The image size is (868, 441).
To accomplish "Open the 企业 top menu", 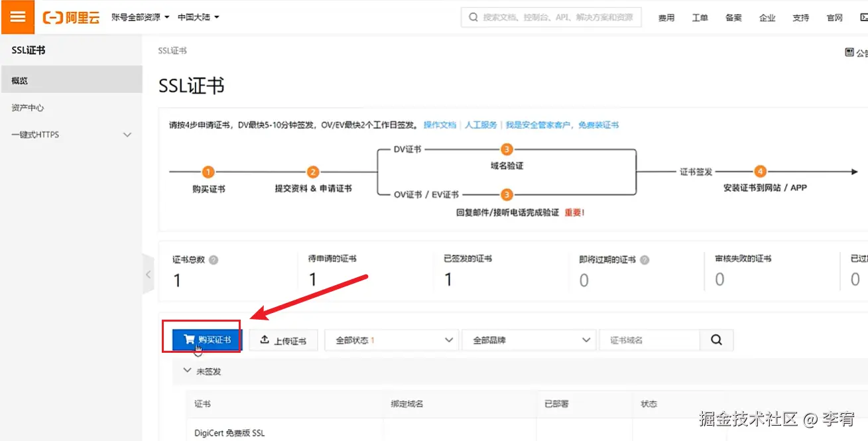I will [767, 18].
